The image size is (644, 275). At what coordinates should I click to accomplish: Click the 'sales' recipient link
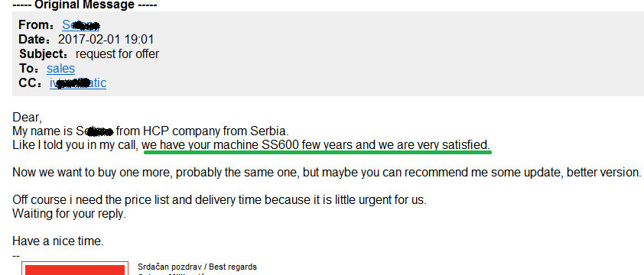pyautogui.click(x=60, y=68)
